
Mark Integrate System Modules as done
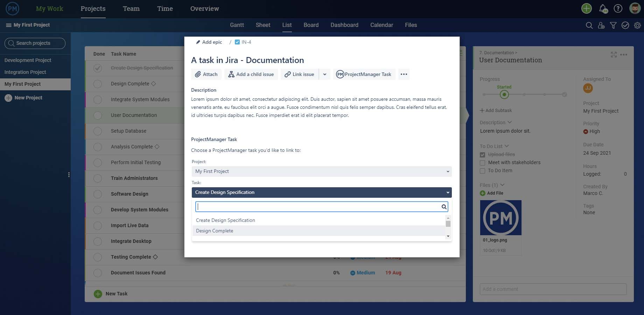[x=98, y=100]
